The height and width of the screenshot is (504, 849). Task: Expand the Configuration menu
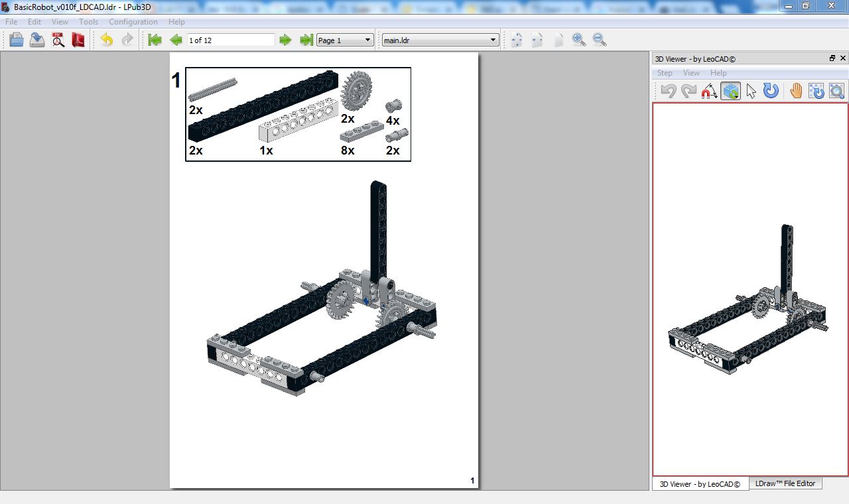133,22
